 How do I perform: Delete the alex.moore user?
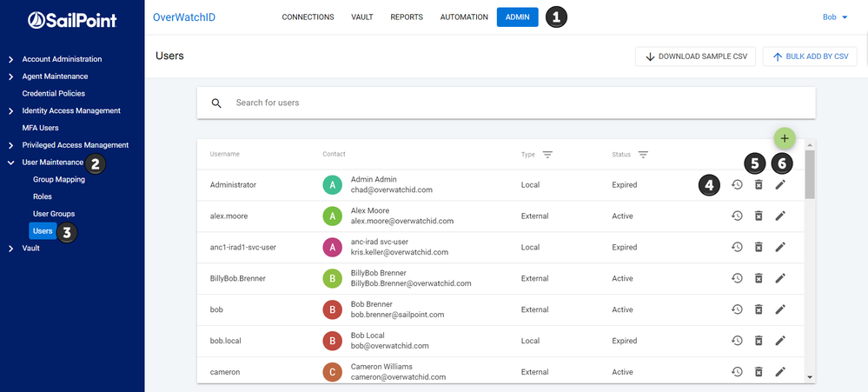[759, 216]
